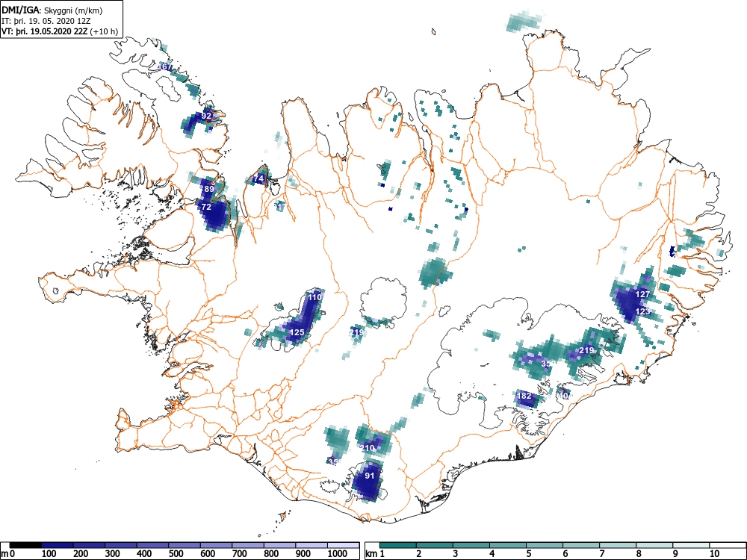Click the 'km 1' label in the kilometre legend
The height and width of the screenshot is (560, 747).
point(376,553)
